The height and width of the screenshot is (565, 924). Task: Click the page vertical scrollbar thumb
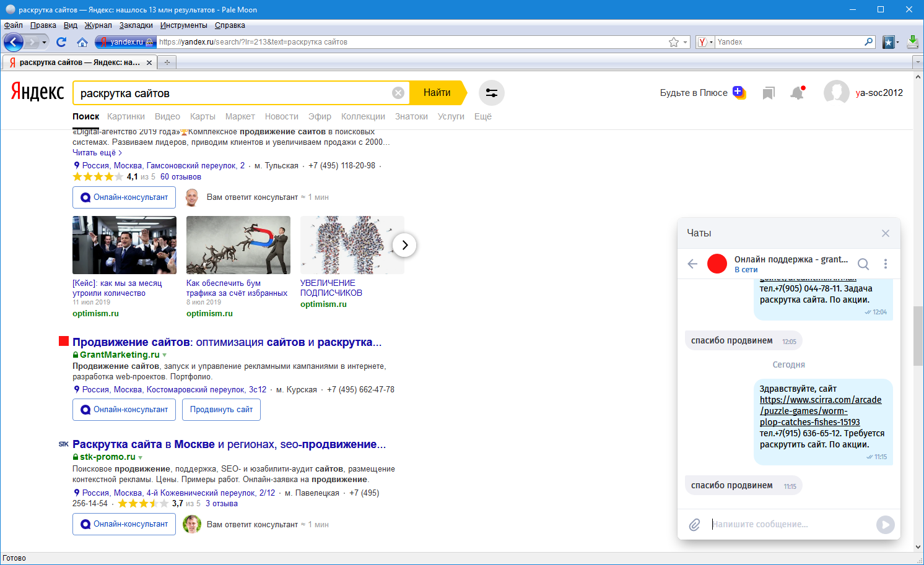click(918, 335)
